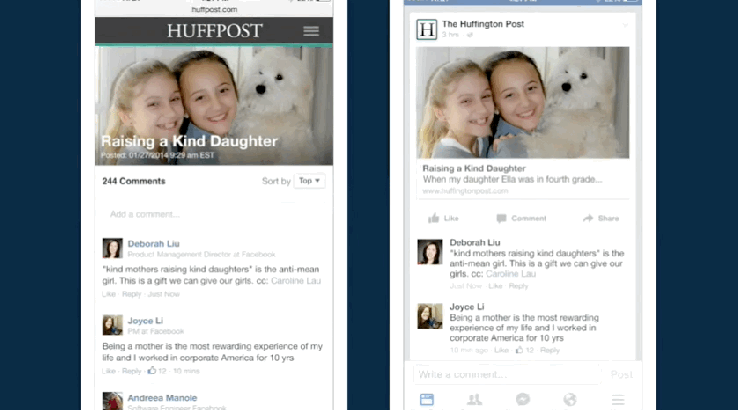
Task: Expand post options chevron on Facebook post
Action: coord(625,24)
